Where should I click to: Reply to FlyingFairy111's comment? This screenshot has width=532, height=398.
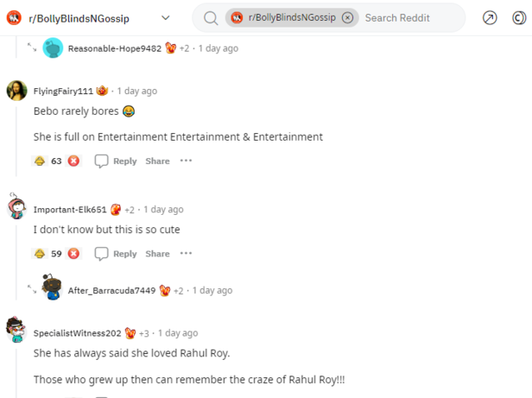(116, 161)
